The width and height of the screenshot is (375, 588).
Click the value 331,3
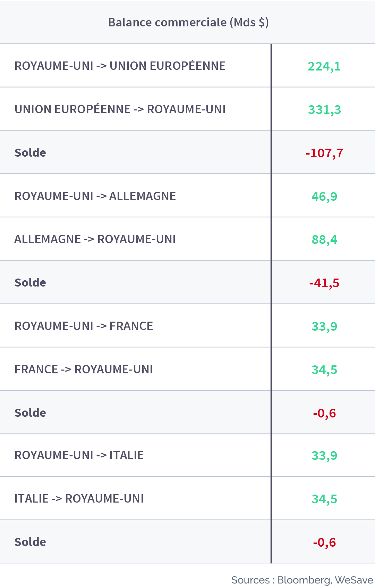click(x=324, y=109)
